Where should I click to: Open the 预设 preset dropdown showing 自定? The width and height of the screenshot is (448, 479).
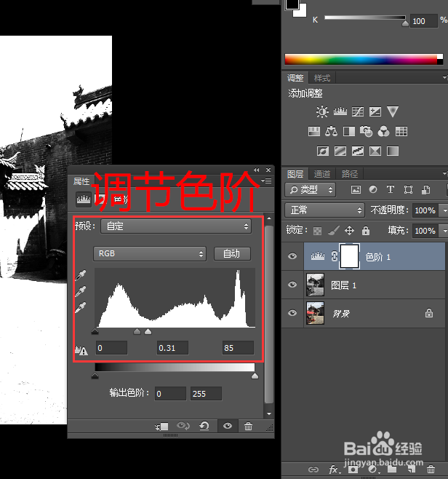[x=176, y=226]
